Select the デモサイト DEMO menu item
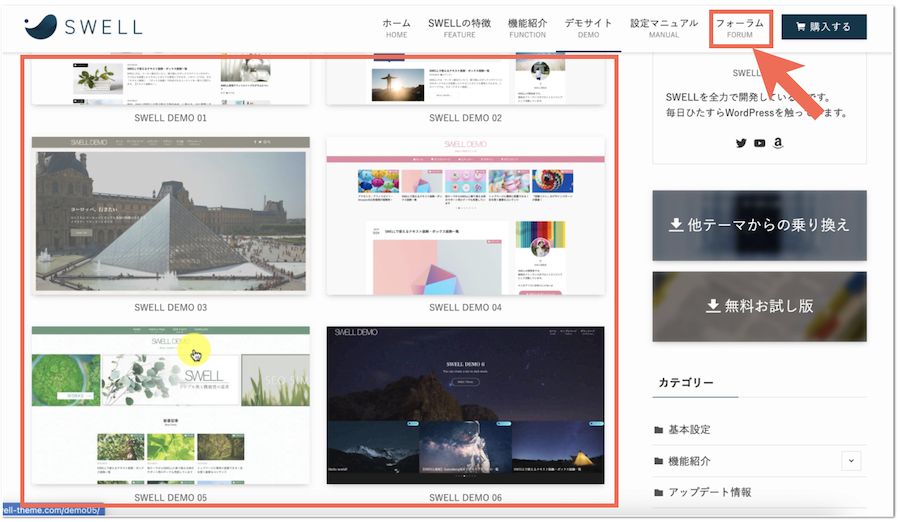 pyautogui.click(x=588, y=27)
